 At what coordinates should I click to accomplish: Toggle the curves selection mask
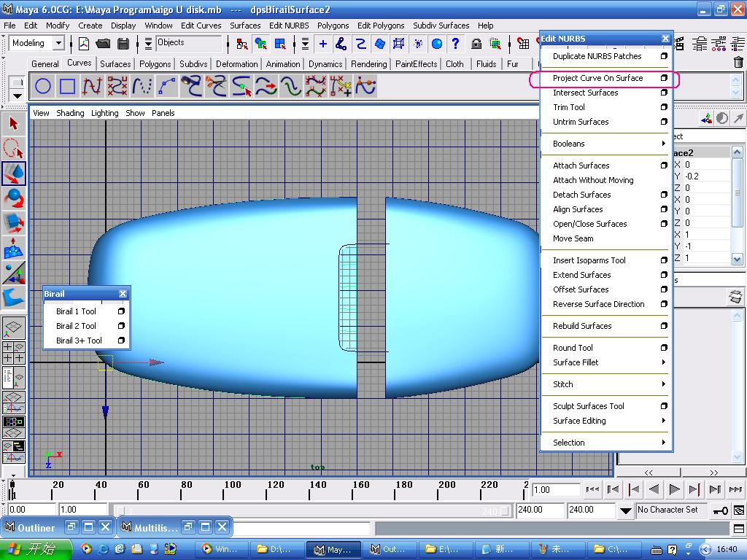click(x=360, y=44)
